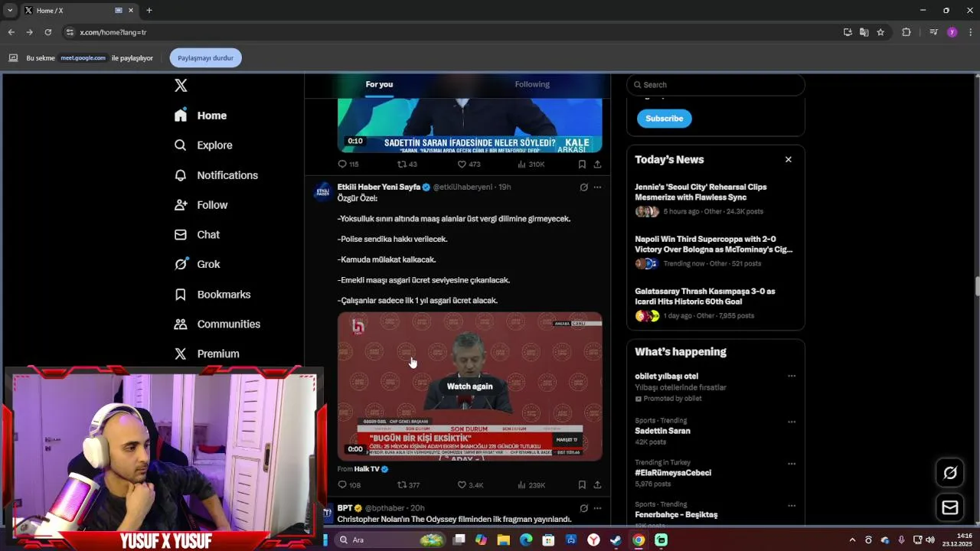This screenshot has width=980, height=551.
Task: Switch to the For you tab
Action: (x=379, y=84)
